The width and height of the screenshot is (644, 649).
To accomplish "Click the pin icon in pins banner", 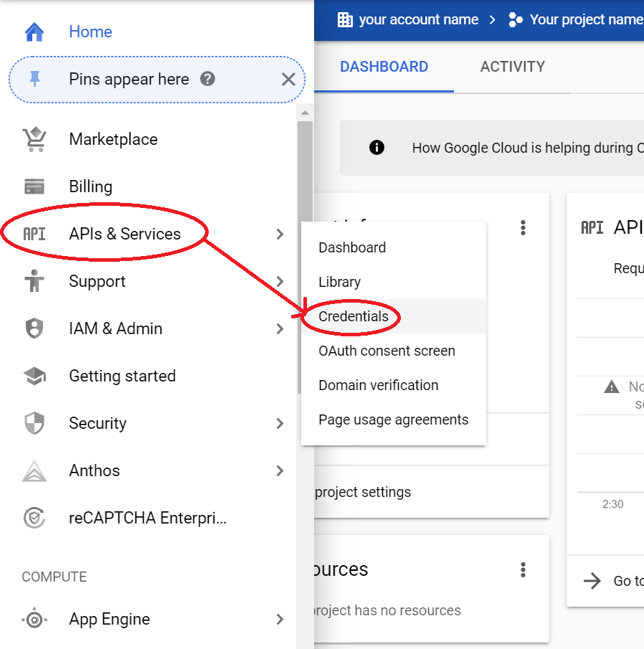I will (x=34, y=79).
